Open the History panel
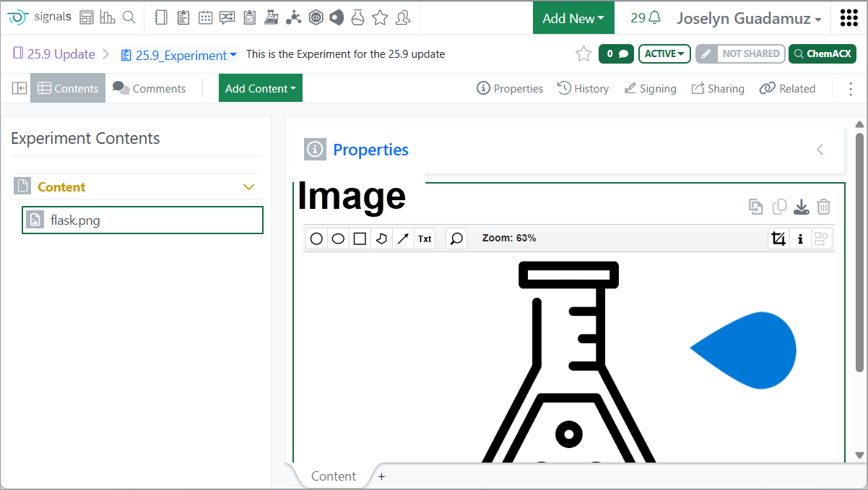The width and height of the screenshot is (868, 490). [x=583, y=88]
